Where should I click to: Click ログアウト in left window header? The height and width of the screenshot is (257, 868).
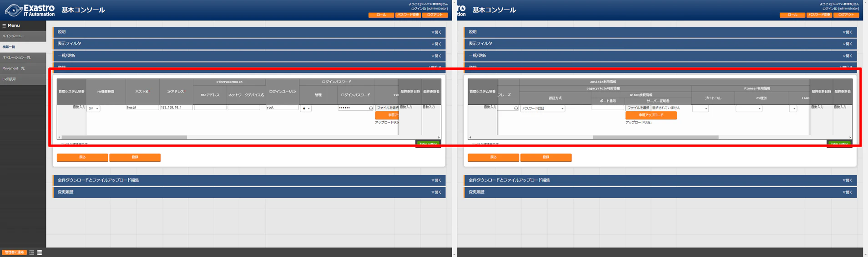click(x=435, y=15)
